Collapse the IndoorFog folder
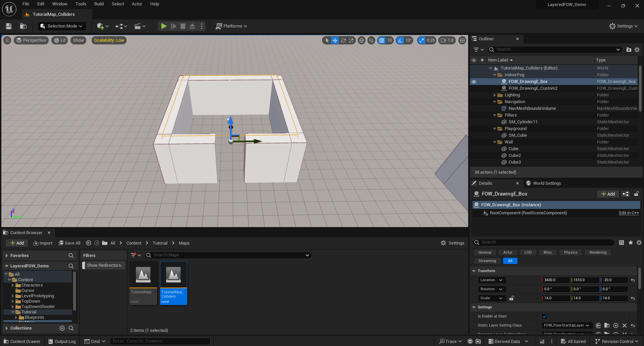Image resolution: width=644 pixels, height=346 pixels. (x=494, y=75)
